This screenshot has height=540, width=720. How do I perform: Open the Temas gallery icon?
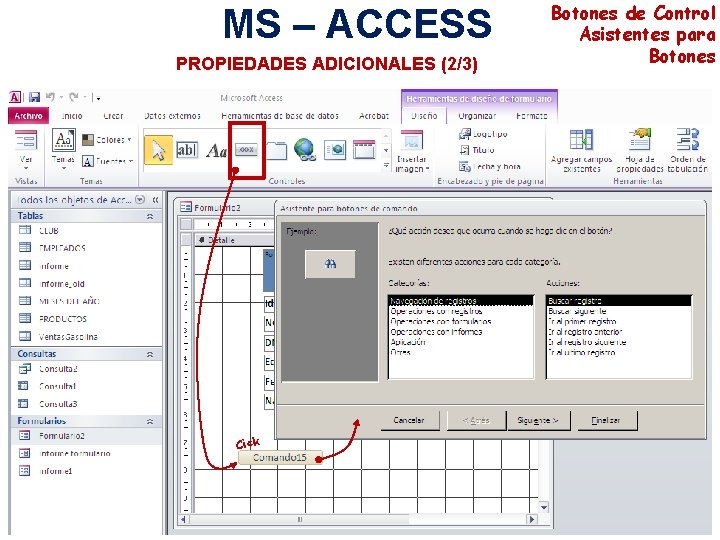click(63, 141)
